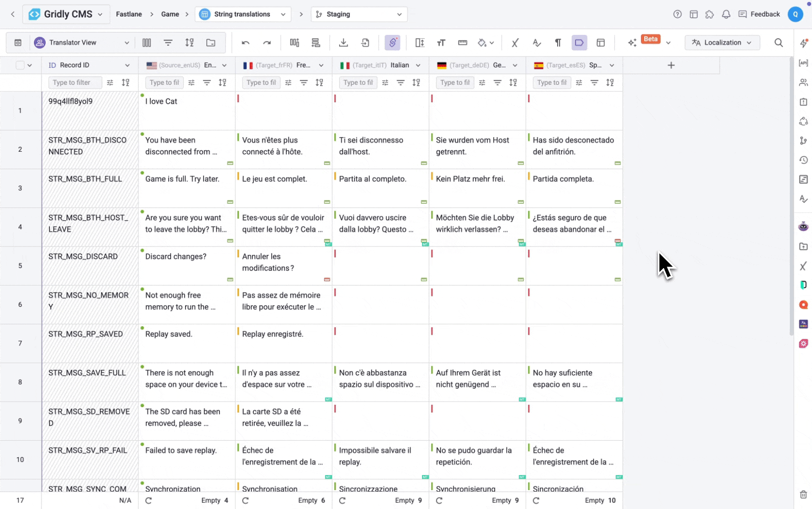Open the Localization dropdown menu
The height and width of the screenshot is (509, 812).
(x=722, y=43)
